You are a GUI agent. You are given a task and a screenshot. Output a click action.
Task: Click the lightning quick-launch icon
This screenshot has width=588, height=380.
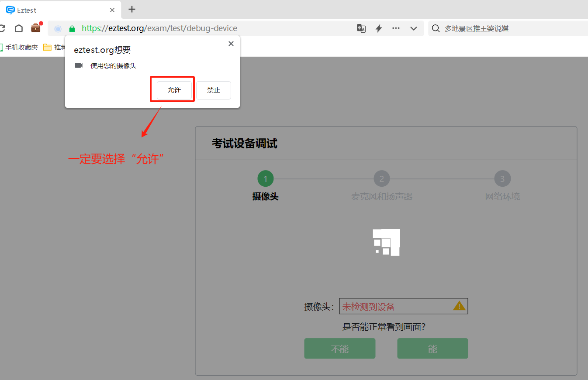pos(378,28)
